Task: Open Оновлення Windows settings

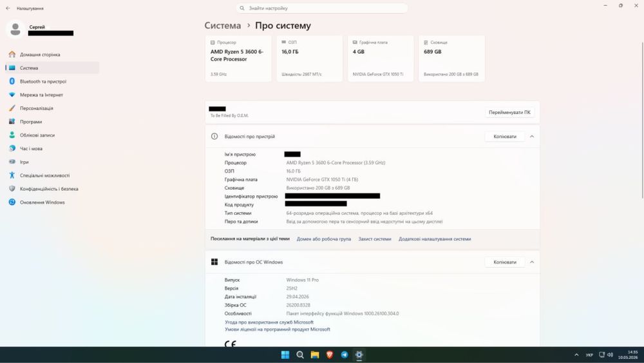Action: point(52,202)
